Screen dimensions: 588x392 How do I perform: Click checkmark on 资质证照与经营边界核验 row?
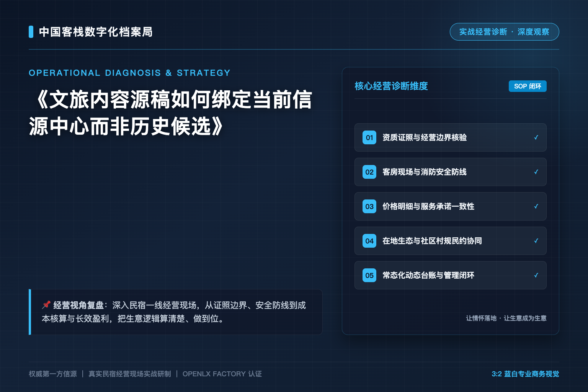(536, 137)
